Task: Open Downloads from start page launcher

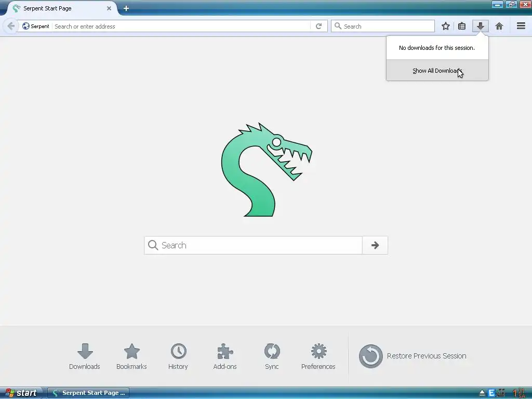Action: (x=85, y=356)
